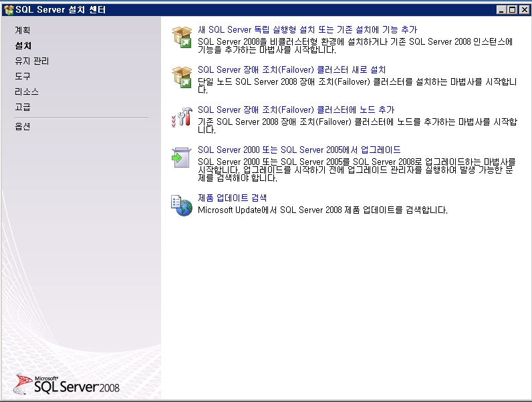Click the upgrade from SQL Server 2000/2005 icon

coord(182,158)
